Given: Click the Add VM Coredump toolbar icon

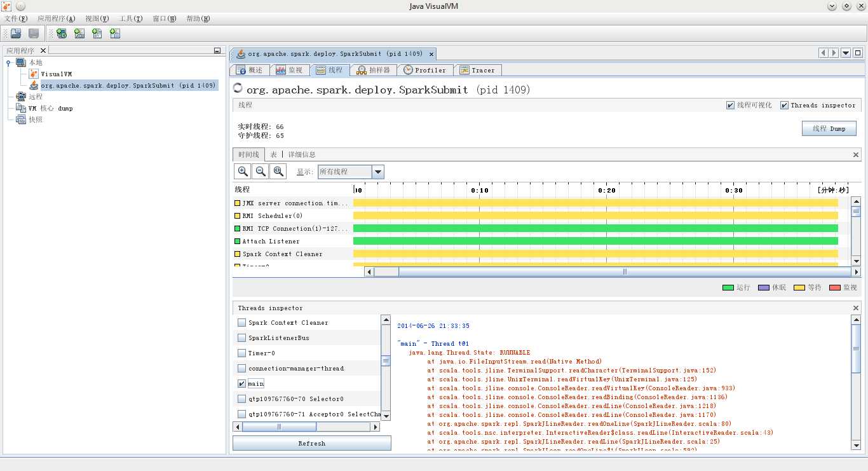Looking at the screenshot, I should (x=97, y=34).
